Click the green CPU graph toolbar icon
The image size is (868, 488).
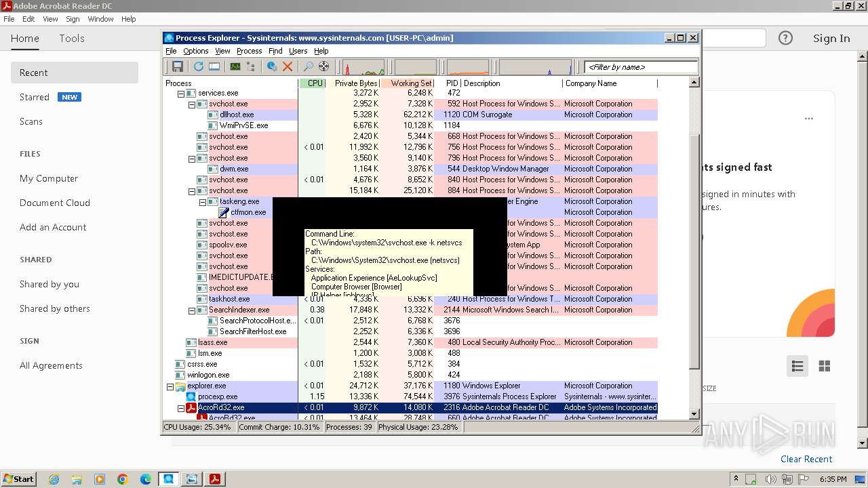coord(235,66)
